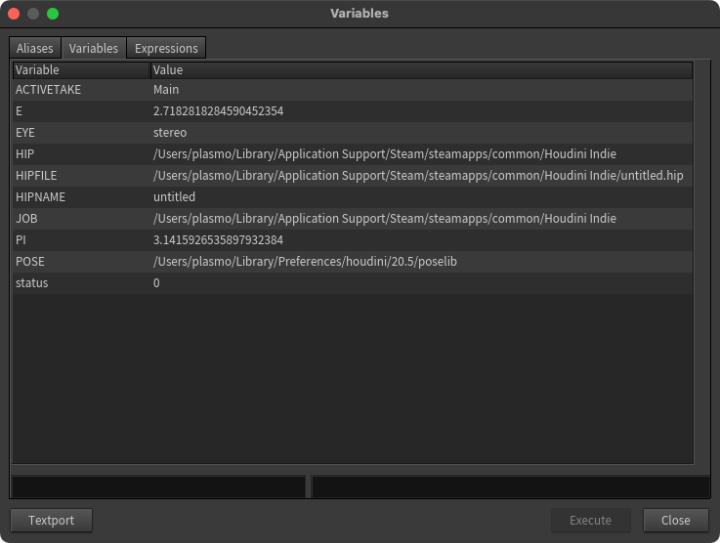Select the JOB variable row
Screen dimensions: 720x543
click(x=25, y=218)
